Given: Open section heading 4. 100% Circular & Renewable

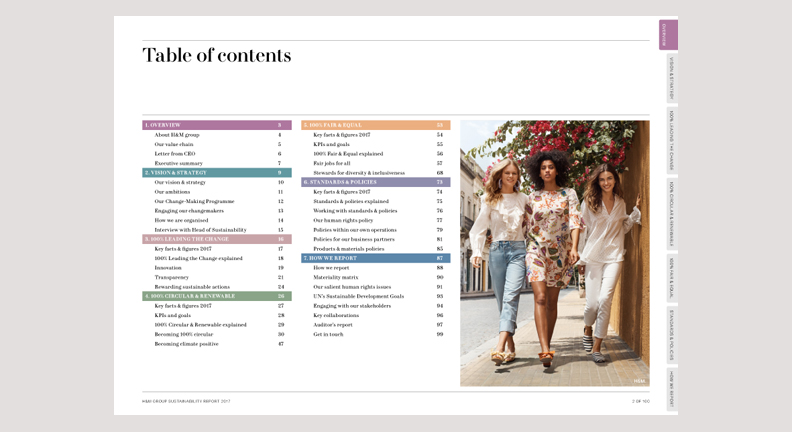Looking at the screenshot, I should (217, 296).
